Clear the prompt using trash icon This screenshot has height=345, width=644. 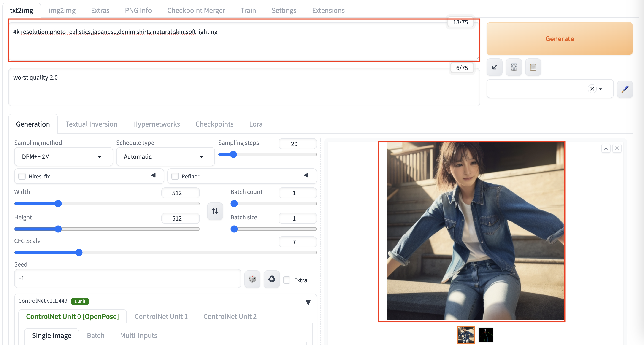(x=514, y=67)
